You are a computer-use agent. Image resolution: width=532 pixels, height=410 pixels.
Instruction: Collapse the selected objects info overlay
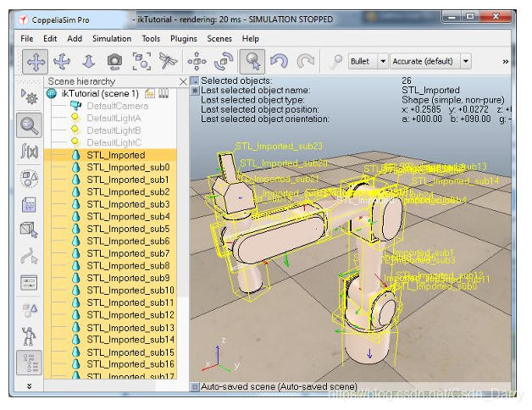pyautogui.click(x=194, y=81)
